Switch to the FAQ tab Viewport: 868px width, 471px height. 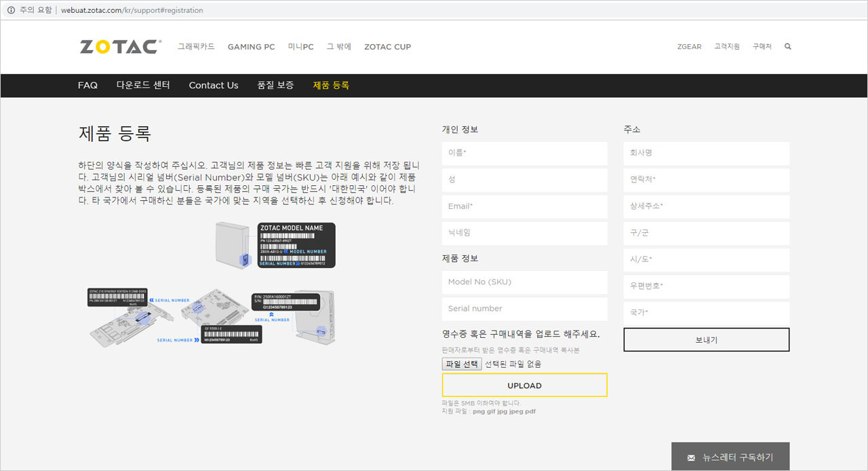point(87,86)
